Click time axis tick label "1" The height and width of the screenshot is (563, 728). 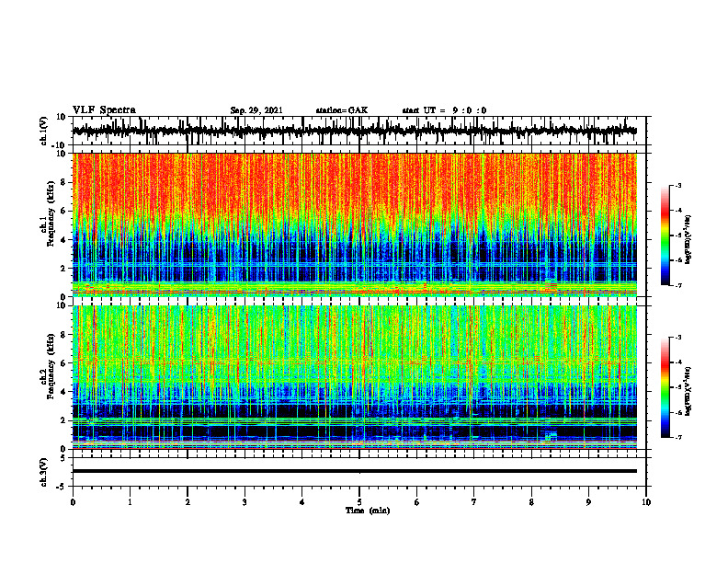coord(130,502)
